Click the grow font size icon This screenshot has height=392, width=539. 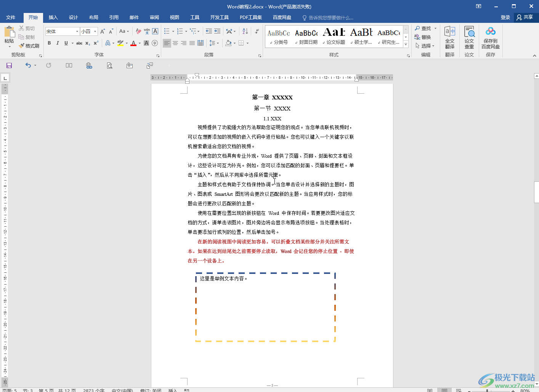[103, 31]
